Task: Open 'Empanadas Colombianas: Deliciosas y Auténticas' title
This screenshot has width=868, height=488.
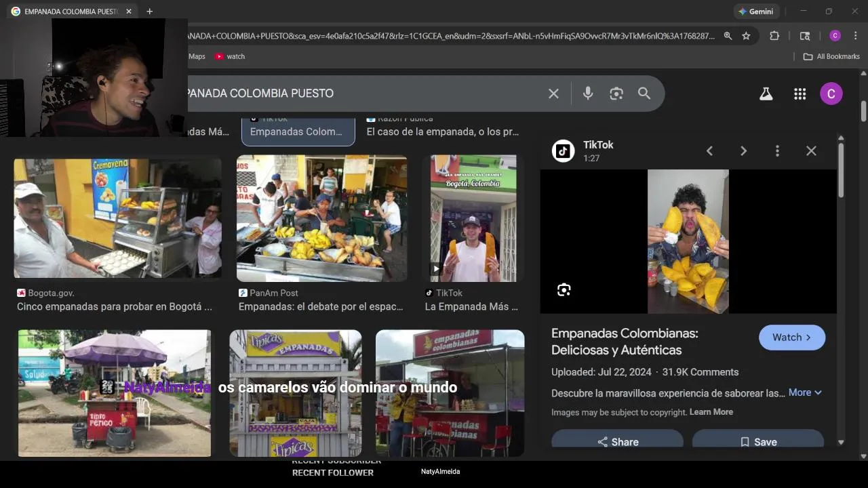Action: tap(625, 342)
